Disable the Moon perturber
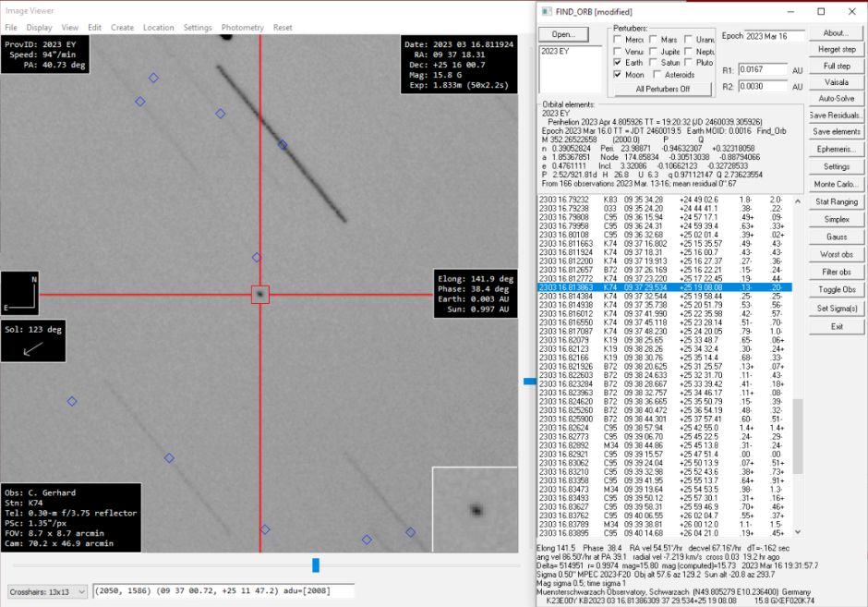The width and height of the screenshot is (868, 607). tap(618, 74)
